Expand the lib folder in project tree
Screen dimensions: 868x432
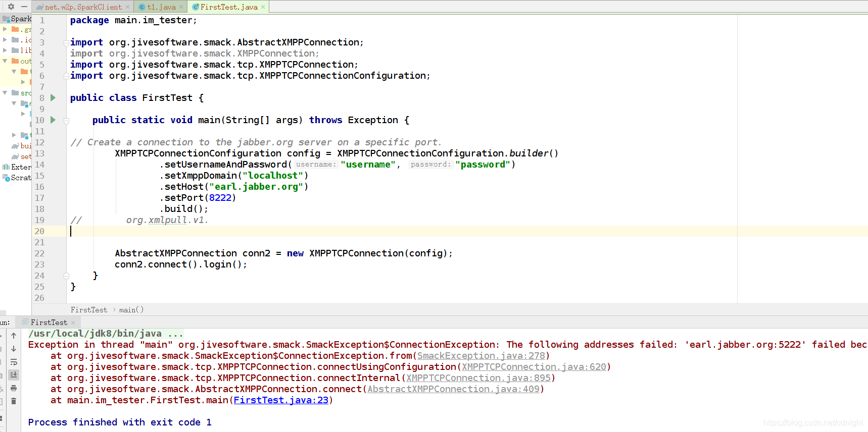pos(5,50)
